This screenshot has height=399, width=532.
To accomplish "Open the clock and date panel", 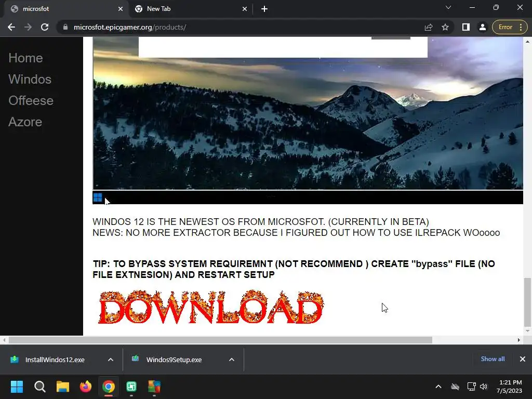I will coord(509,387).
